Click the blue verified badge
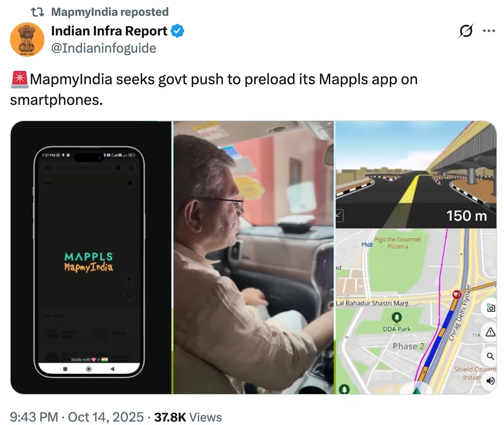This screenshot has width=504, height=425. (x=177, y=31)
